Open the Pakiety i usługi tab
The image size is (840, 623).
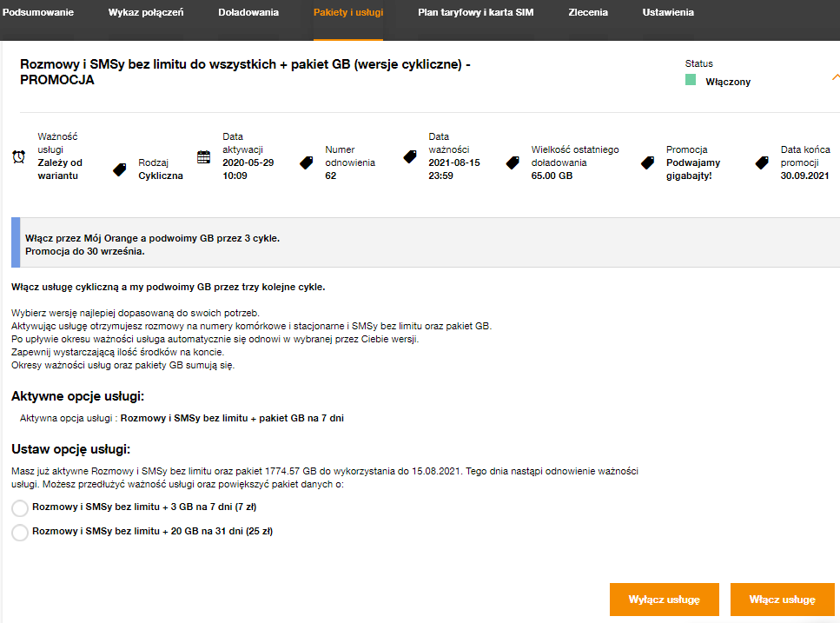coord(348,13)
